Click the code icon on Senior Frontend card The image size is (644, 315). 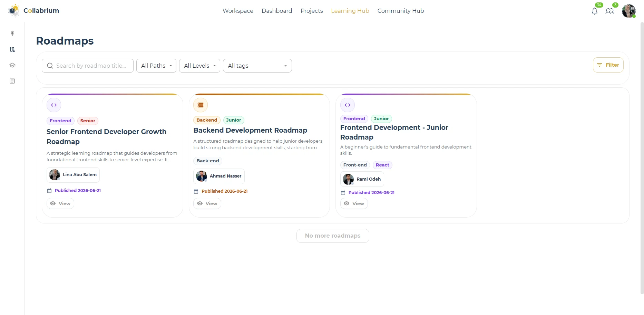pos(54,105)
